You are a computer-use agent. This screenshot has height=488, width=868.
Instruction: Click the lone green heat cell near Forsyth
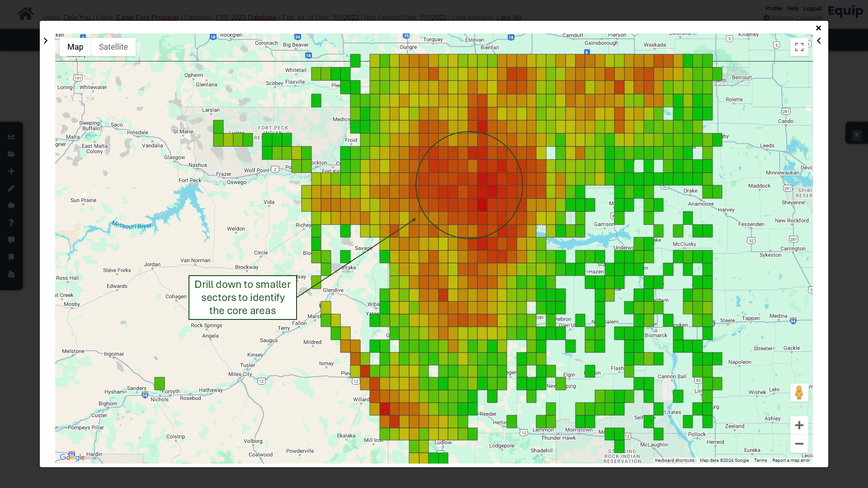pyautogui.click(x=160, y=383)
